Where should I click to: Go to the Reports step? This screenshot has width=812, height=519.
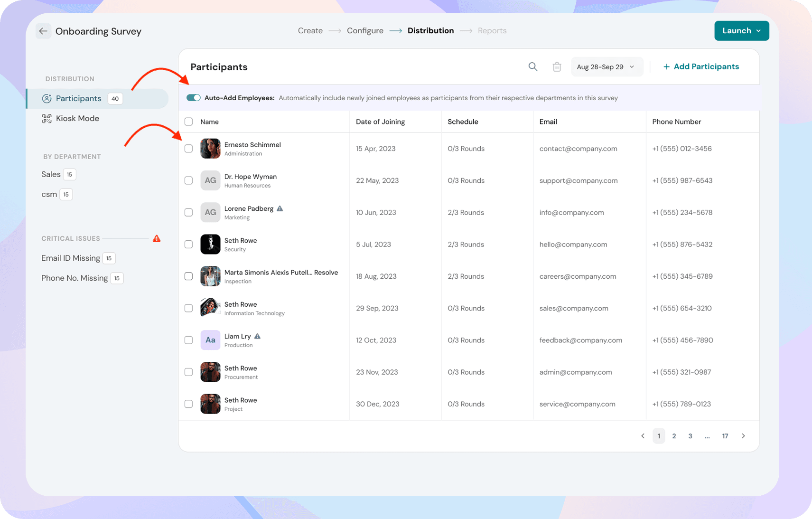492,31
